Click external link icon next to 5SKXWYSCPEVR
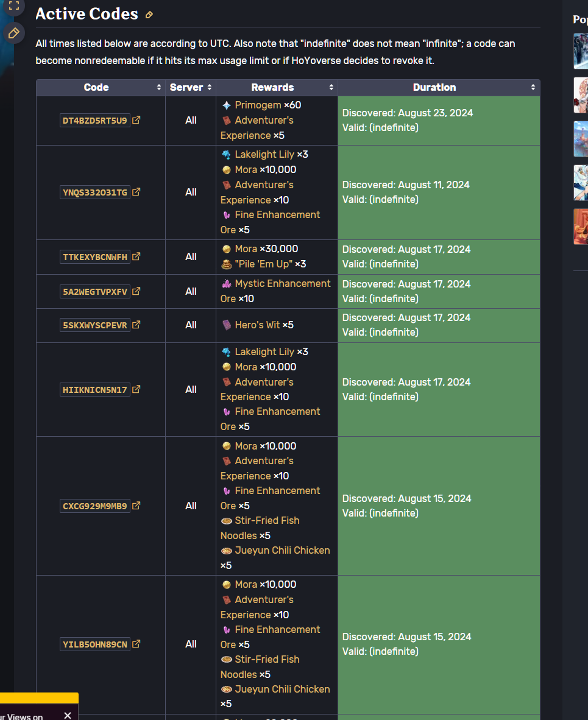The height and width of the screenshot is (720, 588). pyautogui.click(x=136, y=325)
